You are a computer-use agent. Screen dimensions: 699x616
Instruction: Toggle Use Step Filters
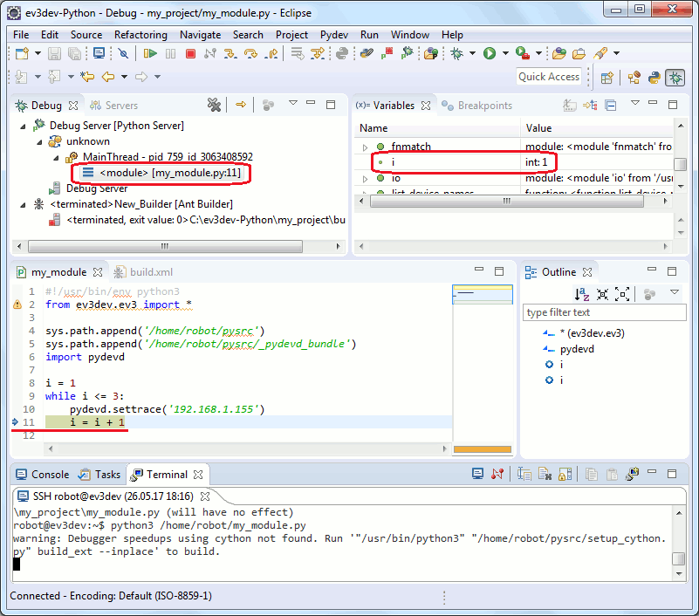tap(318, 53)
